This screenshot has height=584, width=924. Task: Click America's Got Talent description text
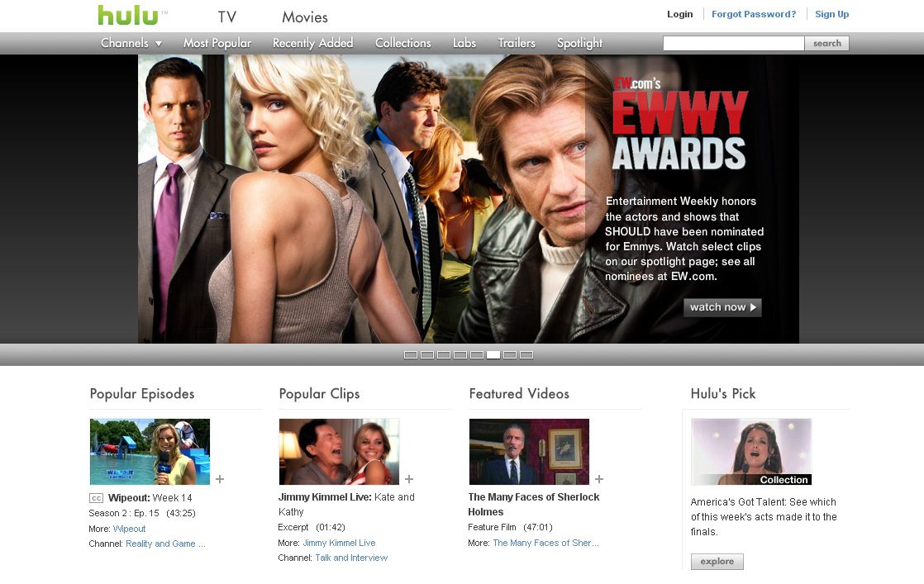[x=764, y=517]
